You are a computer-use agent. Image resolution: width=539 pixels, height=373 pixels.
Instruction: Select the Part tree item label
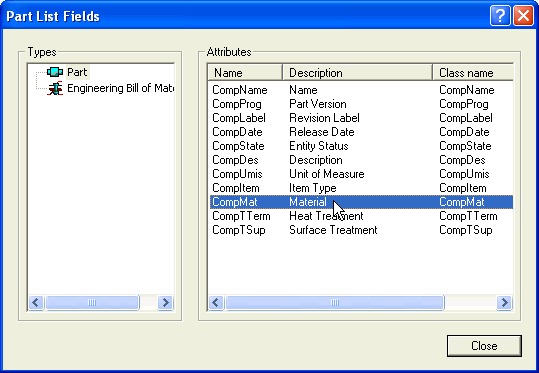tap(77, 72)
